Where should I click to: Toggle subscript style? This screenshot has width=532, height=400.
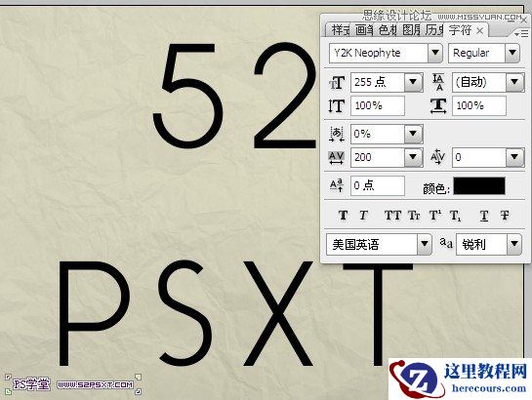click(455, 216)
